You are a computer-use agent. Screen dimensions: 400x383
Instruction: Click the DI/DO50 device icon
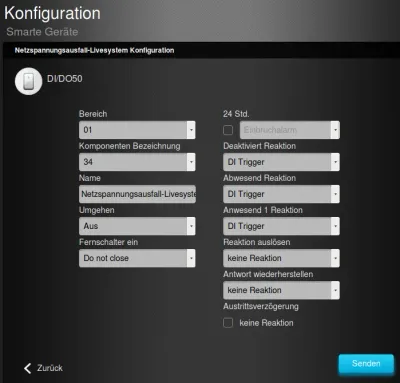tap(29, 81)
